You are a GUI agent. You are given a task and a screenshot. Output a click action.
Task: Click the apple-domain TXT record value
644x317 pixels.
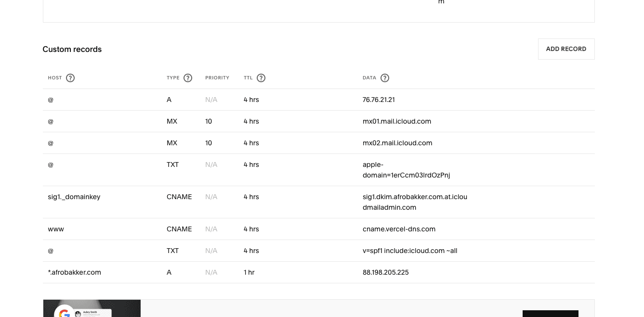coord(406,170)
